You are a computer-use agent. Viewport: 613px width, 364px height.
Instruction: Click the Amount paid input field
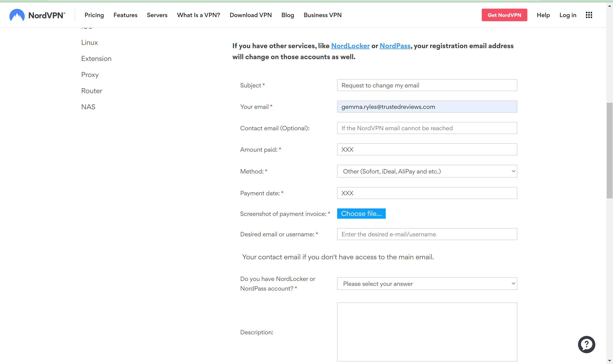click(x=427, y=149)
